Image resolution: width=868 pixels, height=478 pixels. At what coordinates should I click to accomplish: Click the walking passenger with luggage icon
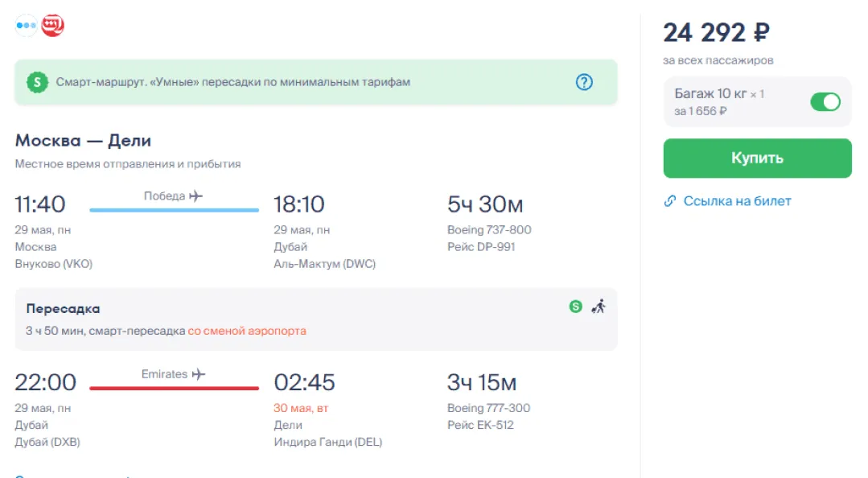[598, 306]
